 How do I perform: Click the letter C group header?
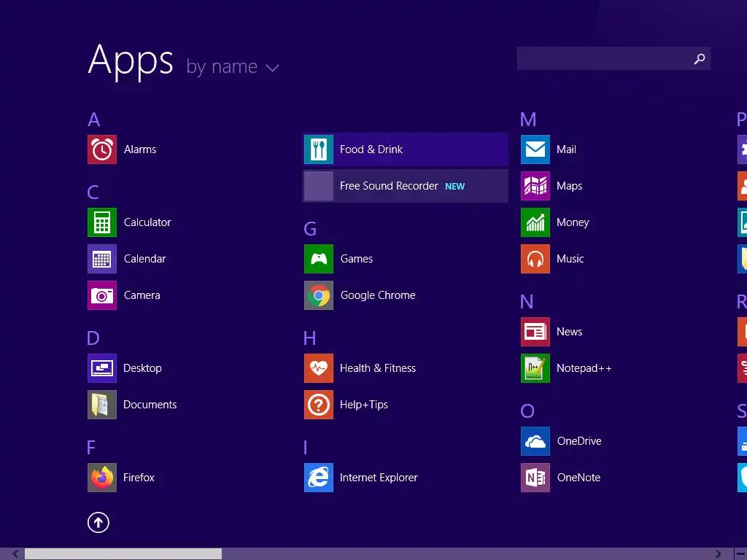coord(93,192)
